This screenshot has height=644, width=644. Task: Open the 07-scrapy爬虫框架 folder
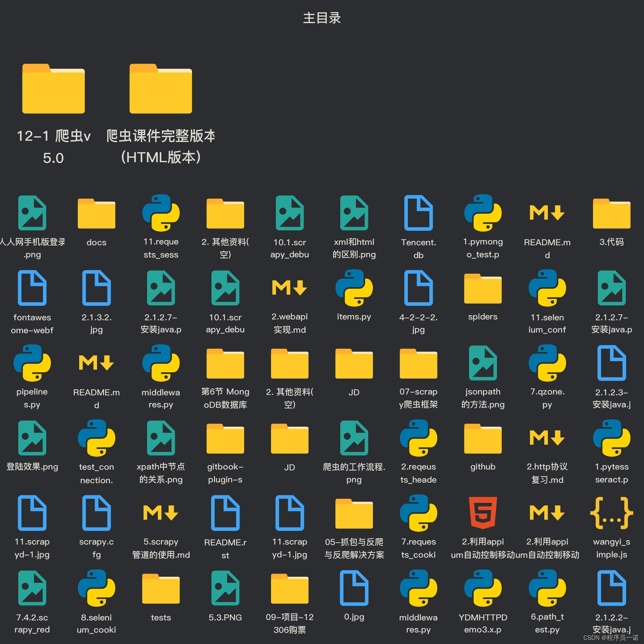click(x=418, y=364)
